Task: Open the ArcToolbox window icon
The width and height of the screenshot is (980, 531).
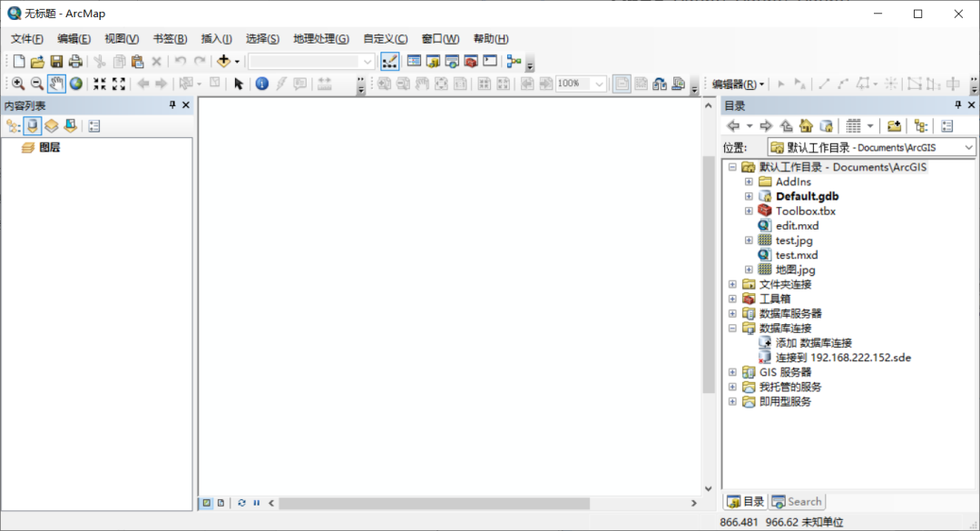Action: point(471,62)
